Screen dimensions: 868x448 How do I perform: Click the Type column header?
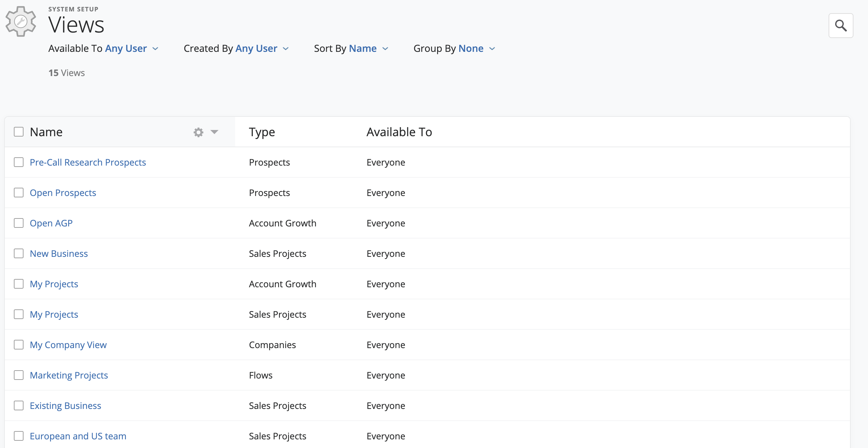coord(262,132)
